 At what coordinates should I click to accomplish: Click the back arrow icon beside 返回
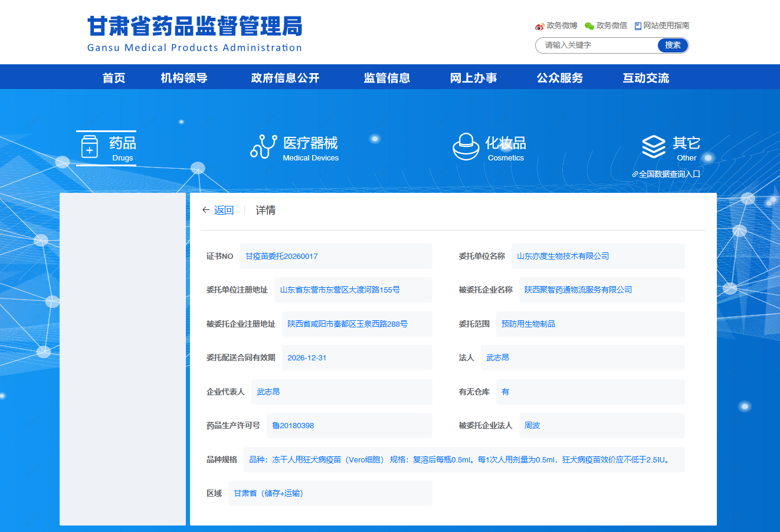click(206, 210)
